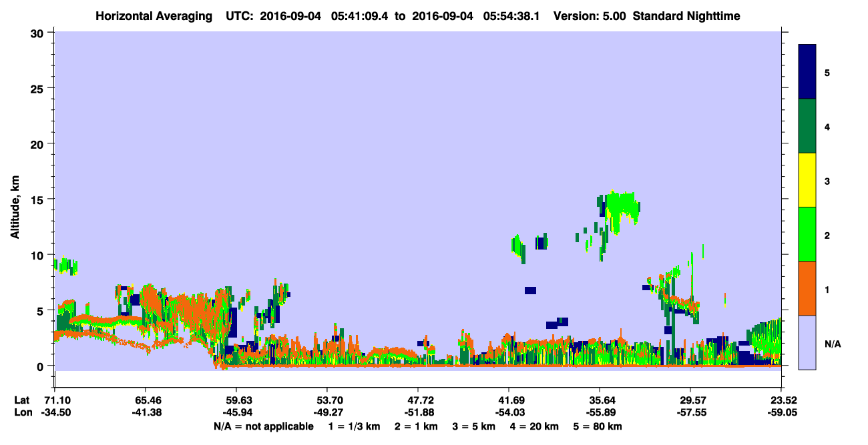
Task: Click longitude value -54.03
Action: pyautogui.click(x=509, y=412)
